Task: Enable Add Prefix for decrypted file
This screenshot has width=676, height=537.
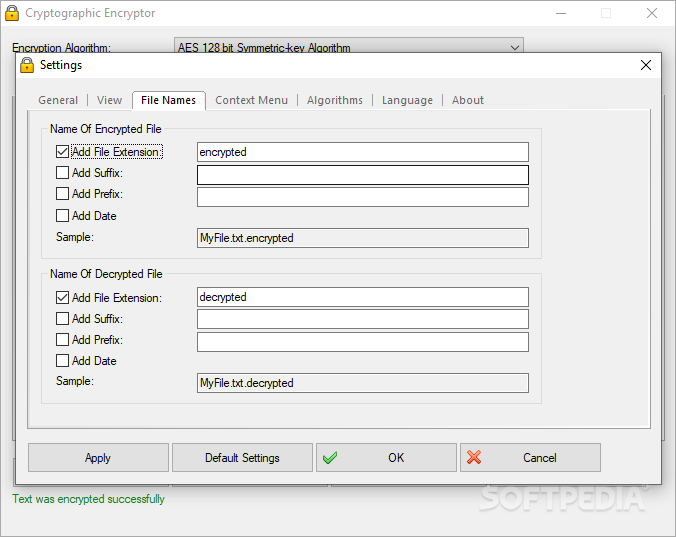Action: point(63,340)
